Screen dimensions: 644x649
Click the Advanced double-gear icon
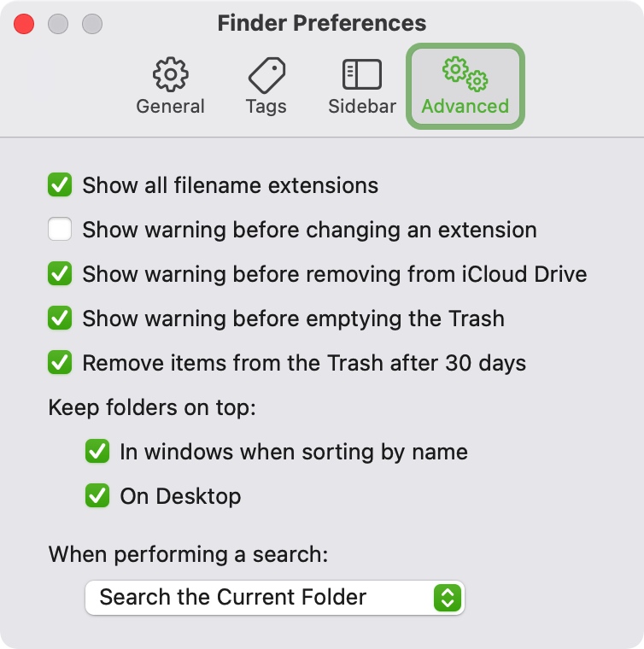tap(465, 74)
